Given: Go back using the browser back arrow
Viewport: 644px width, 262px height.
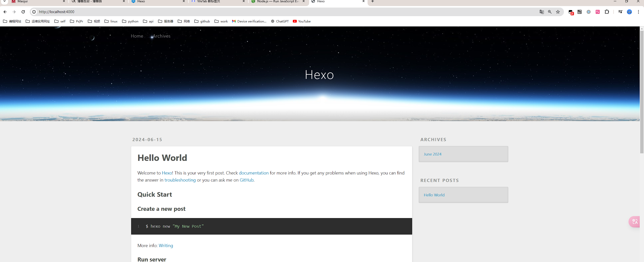Looking at the screenshot, I should pos(5,12).
